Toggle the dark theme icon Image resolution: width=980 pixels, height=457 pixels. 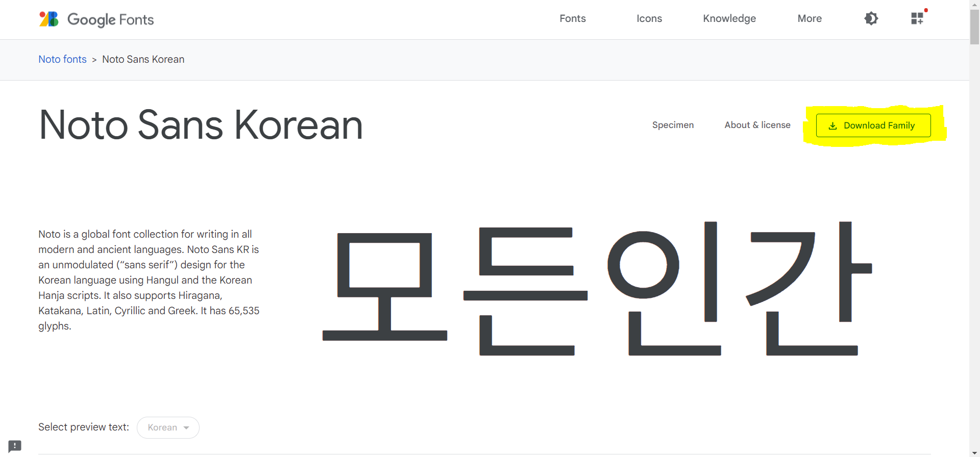pos(871,19)
